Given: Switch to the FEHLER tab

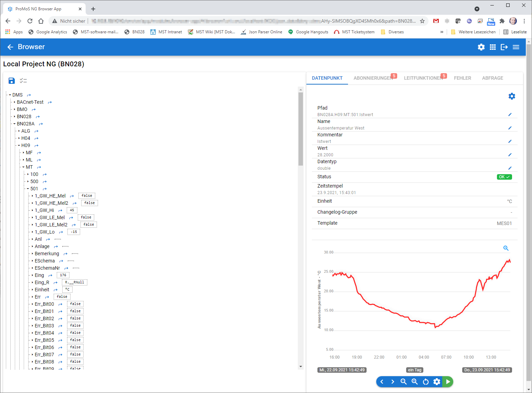Looking at the screenshot, I should pyautogui.click(x=463, y=78).
